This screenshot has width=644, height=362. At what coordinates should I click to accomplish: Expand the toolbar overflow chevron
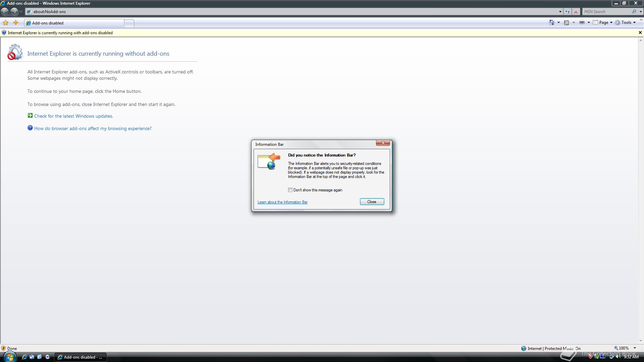(641, 20)
